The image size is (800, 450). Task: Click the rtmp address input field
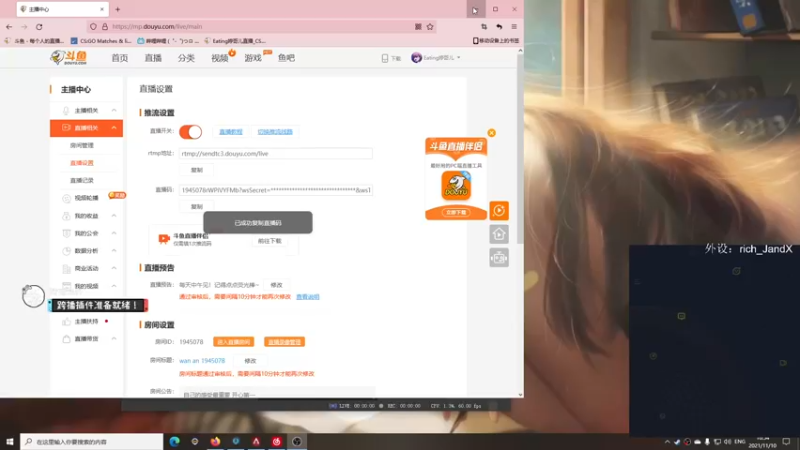pyautogui.click(x=276, y=154)
